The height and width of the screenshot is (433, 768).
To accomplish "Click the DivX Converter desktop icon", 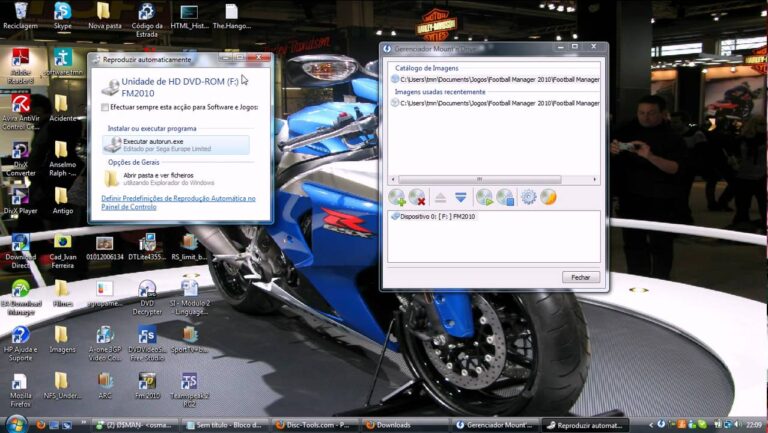I will tap(21, 158).
